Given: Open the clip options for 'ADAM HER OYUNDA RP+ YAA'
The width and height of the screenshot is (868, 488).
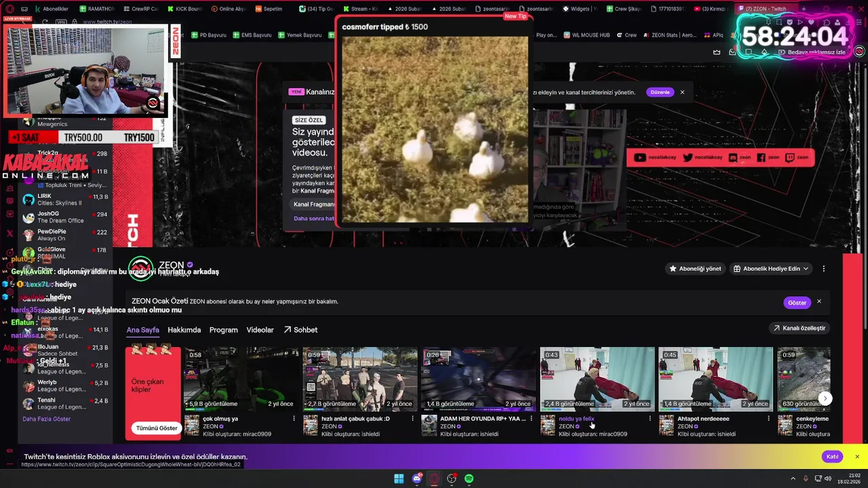Looking at the screenshot, I should click(531, 419).
